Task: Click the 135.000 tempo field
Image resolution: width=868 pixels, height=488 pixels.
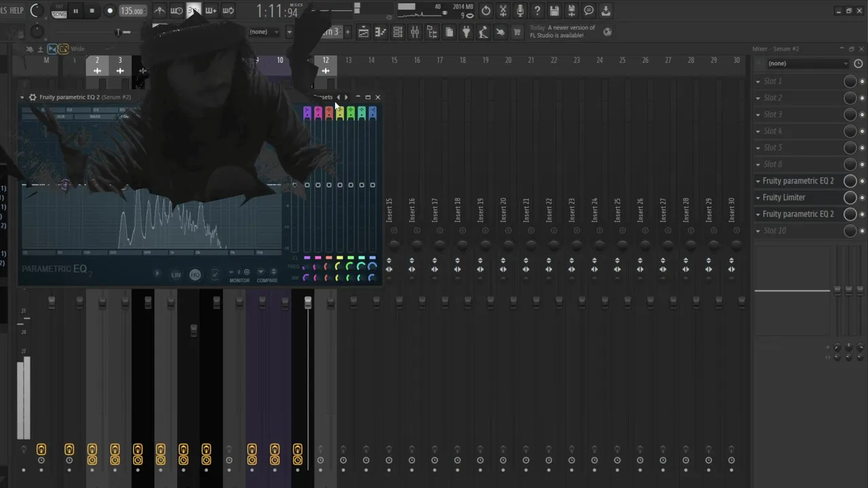Action: 132,11
